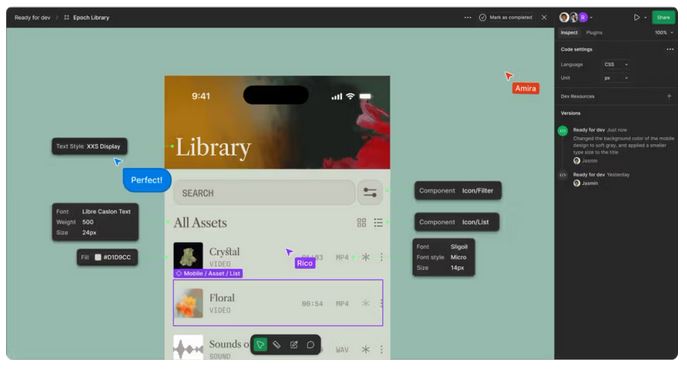The width and height of the screenshot is (687, 369).
Task: Select the cursor tool in bottom toolbar
Action: click(x=260, y=345)
